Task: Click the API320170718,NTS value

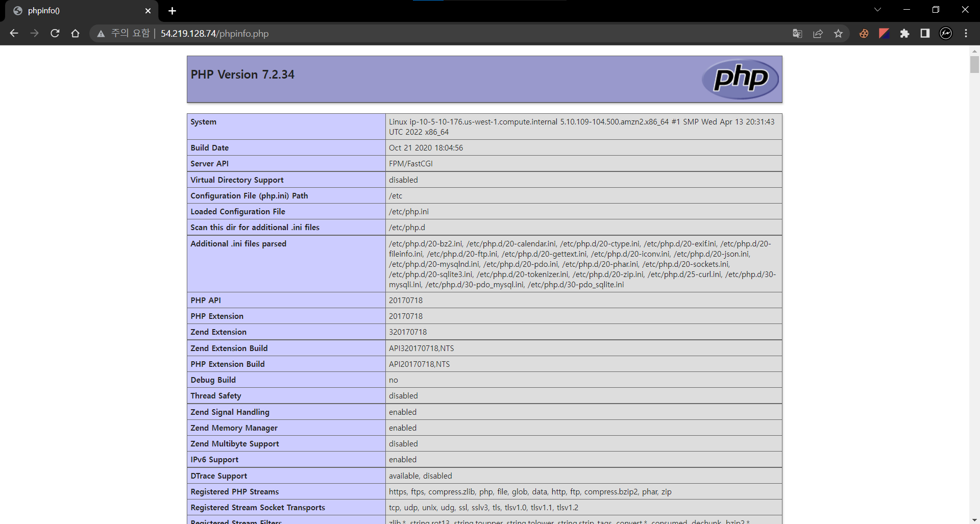Action: coord(421,348)
